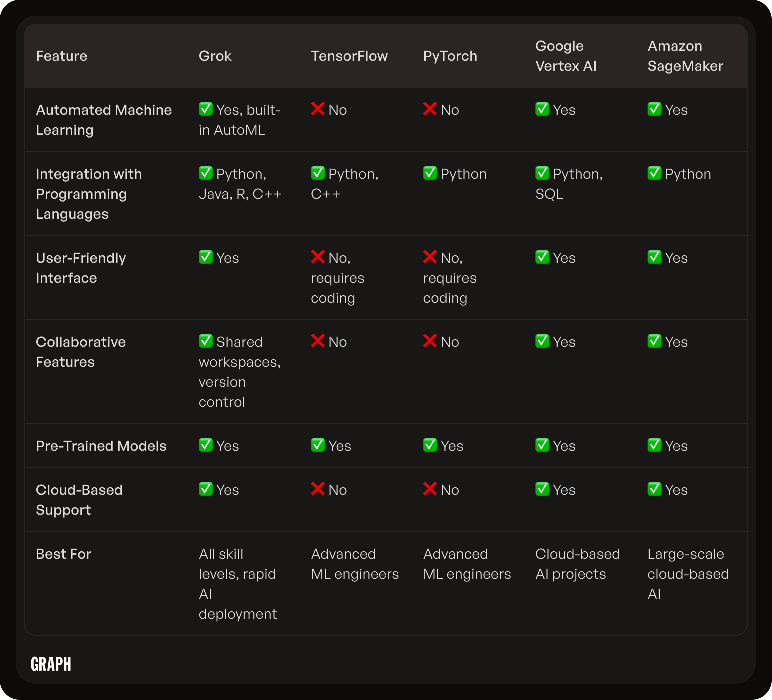The image size is (772, 700).
Task: Click the "Cloud-Based Support" row label
Action: coord(79,500)
